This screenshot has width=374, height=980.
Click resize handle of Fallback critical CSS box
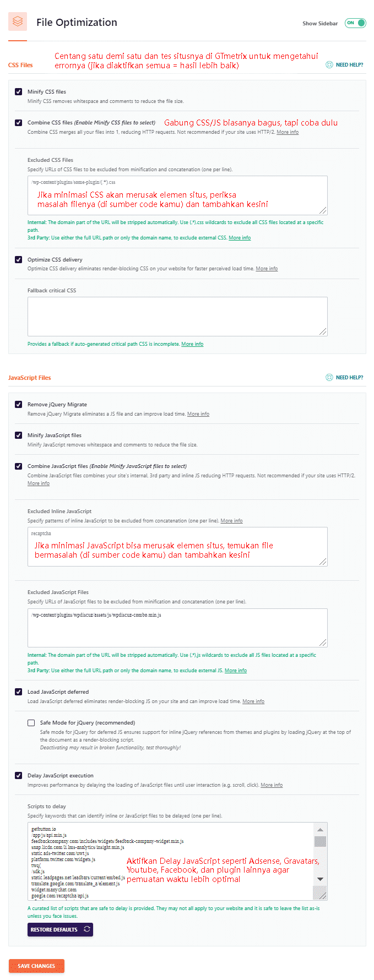323,331
